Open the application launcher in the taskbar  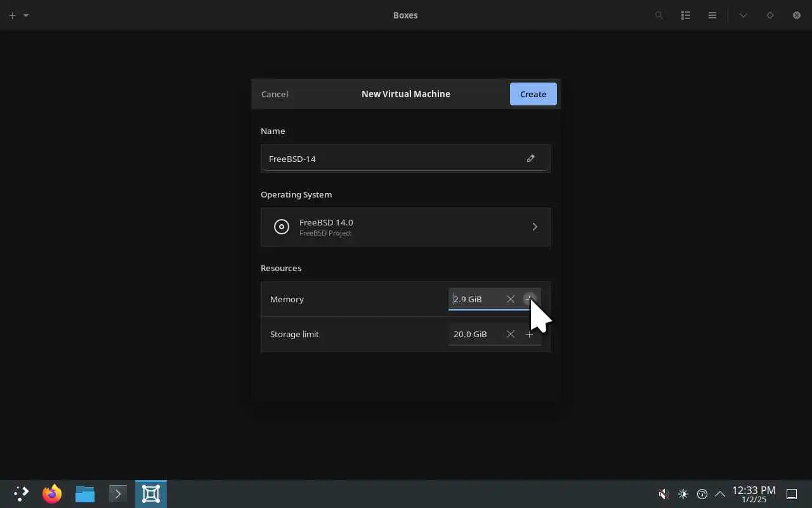coord(21,494)
